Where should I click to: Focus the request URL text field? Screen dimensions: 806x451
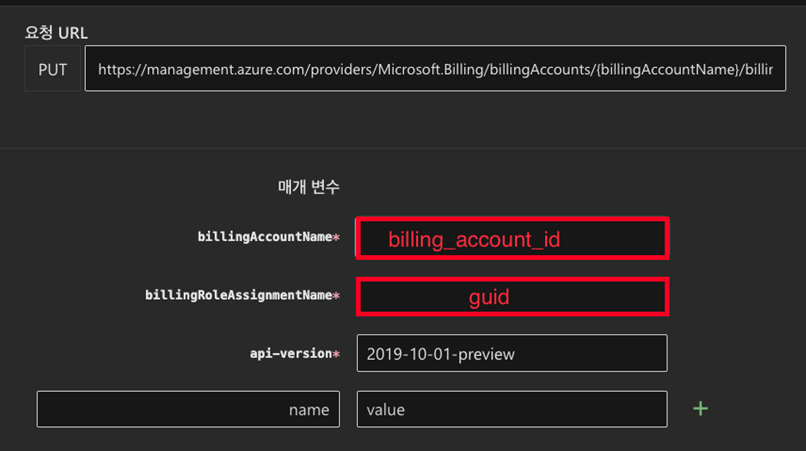click(x=435, y=68)
